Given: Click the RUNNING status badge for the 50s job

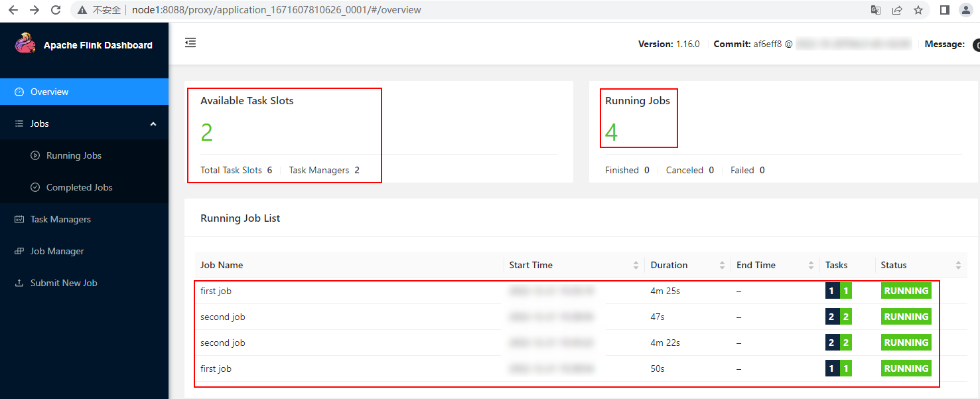Looking at the screenshot, I should (x=906, y=368).
